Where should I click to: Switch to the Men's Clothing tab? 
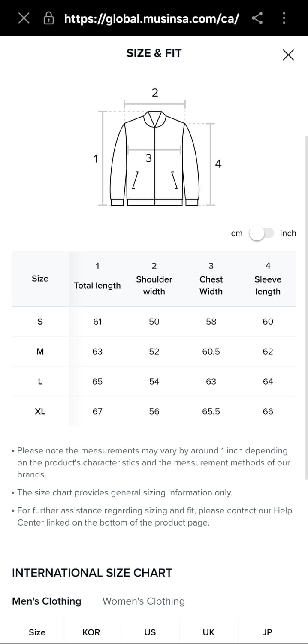pyautogui.click(x=46, y=601)
